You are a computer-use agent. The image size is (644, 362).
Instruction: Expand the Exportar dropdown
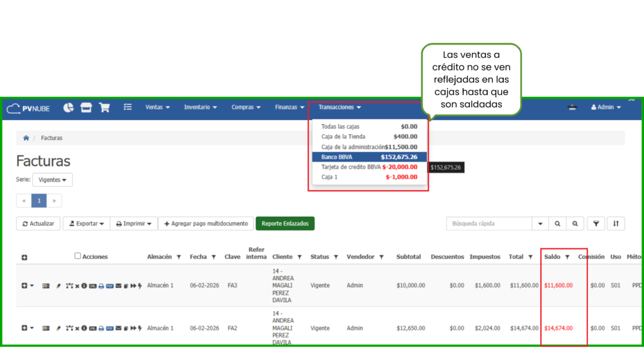[86, 223]
